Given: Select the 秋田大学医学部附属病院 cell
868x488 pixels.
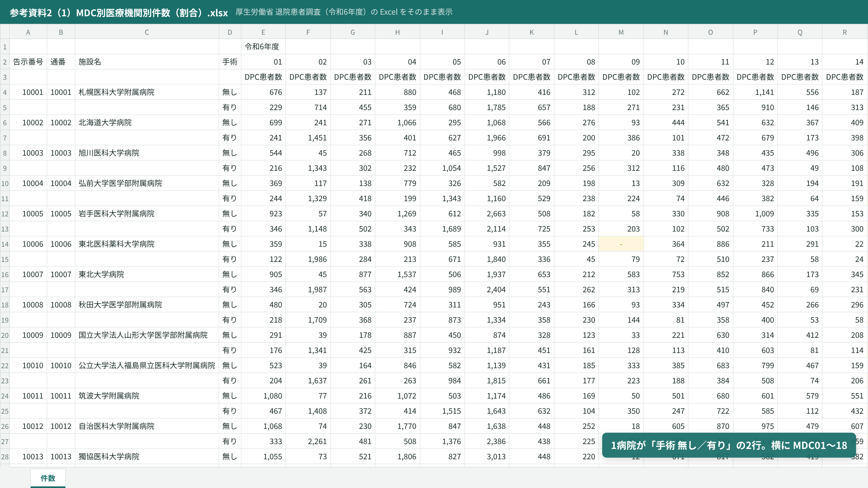Looking at the screenshot, I should pyautogui.click(x=146, y=304).
